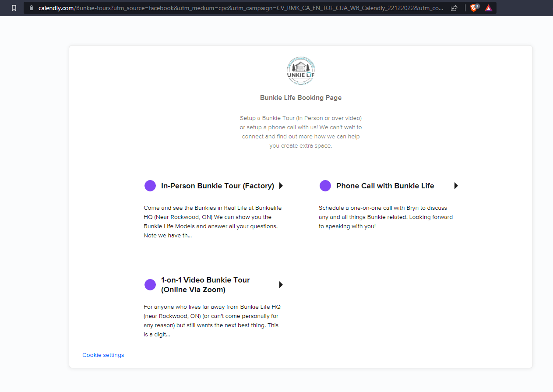Click the Brave Rewards triangle icon

click(488, 8)
